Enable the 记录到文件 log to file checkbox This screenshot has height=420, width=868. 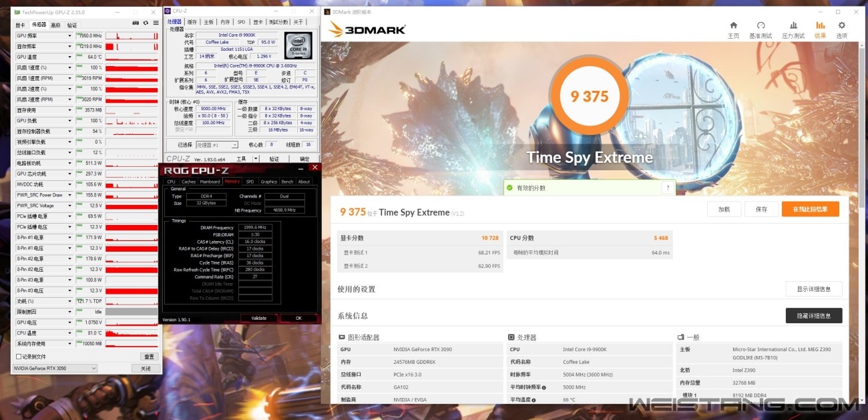click(19, 357)
